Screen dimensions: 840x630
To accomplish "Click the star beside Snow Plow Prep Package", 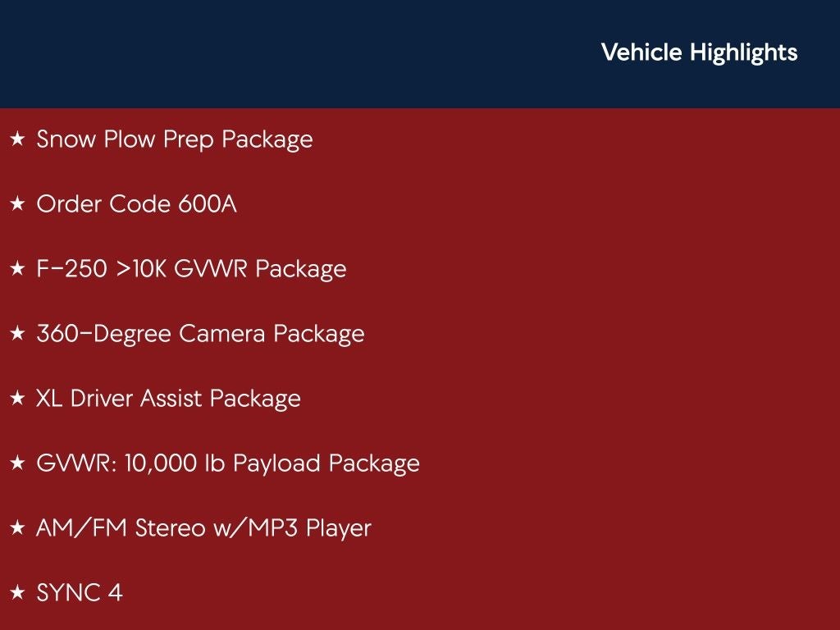I will (17, 139).
